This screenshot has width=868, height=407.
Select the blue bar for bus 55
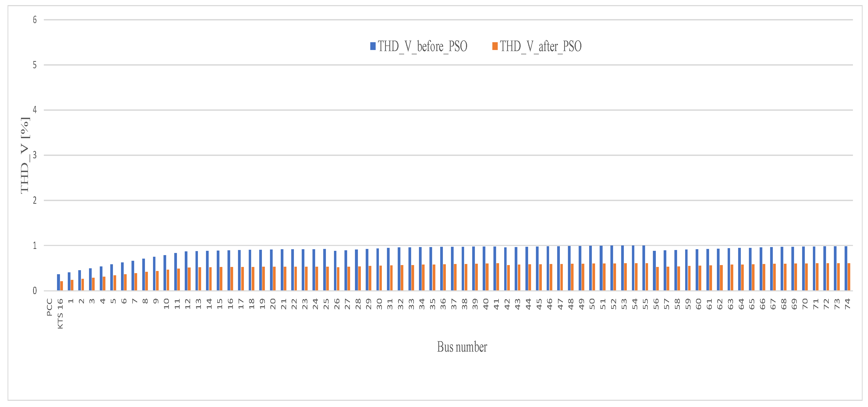click(x=643, y=268)
